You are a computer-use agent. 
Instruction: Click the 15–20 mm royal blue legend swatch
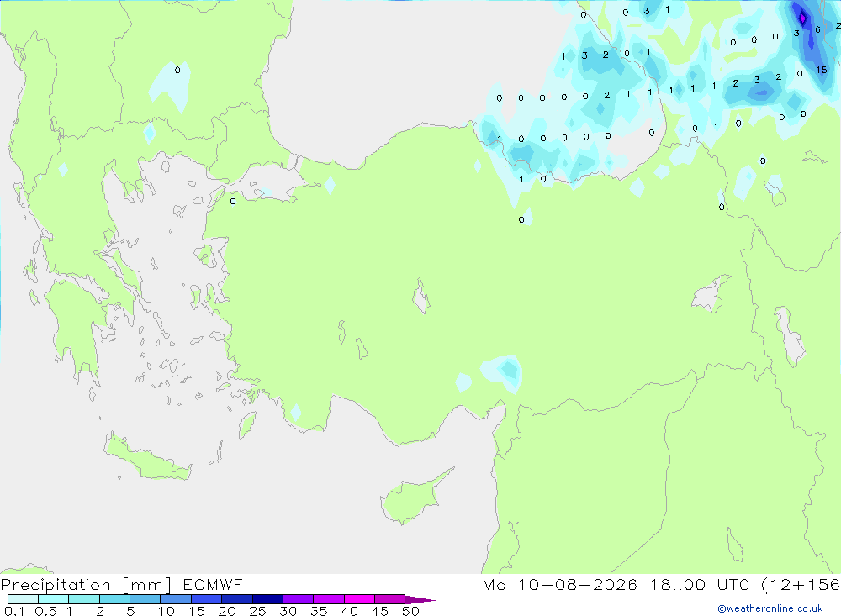point(206,599)
